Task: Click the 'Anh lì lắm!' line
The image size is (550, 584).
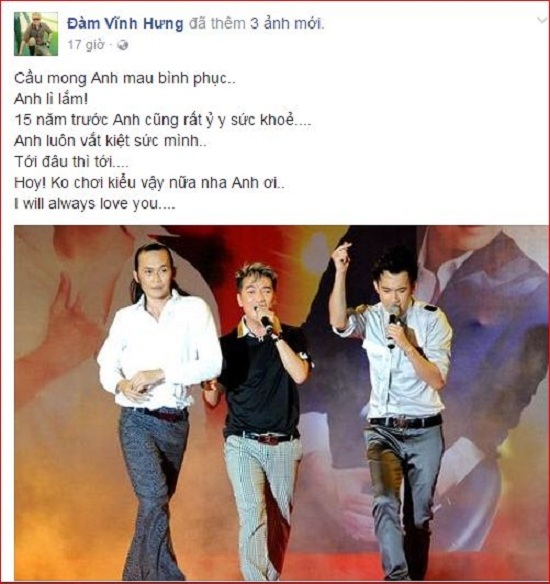Action: pyautogui.click(x=51, y=99)
